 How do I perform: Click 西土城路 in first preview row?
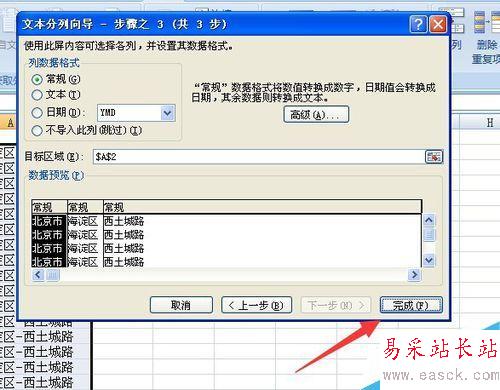click(124, 221)
